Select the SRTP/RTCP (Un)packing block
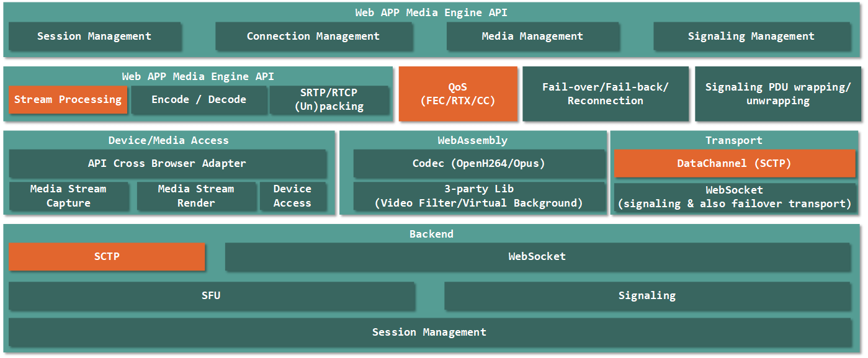Screen dimensions: 868x358 click(329, 100)
